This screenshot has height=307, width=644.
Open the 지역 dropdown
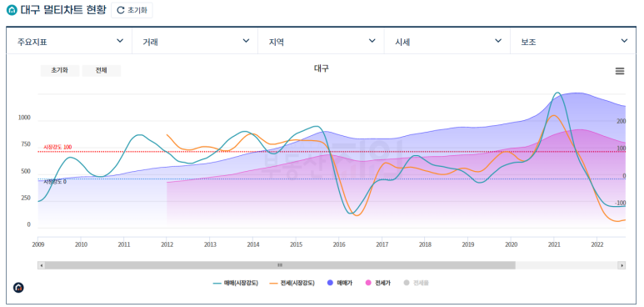pyautogui.click(x=322, y=41)
